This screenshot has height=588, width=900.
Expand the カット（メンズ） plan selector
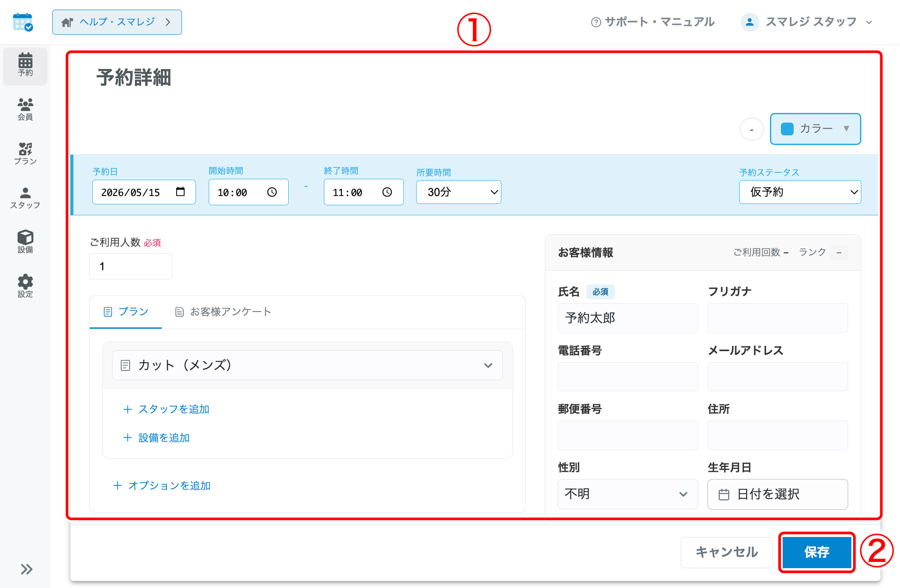[x=307, y=365]
